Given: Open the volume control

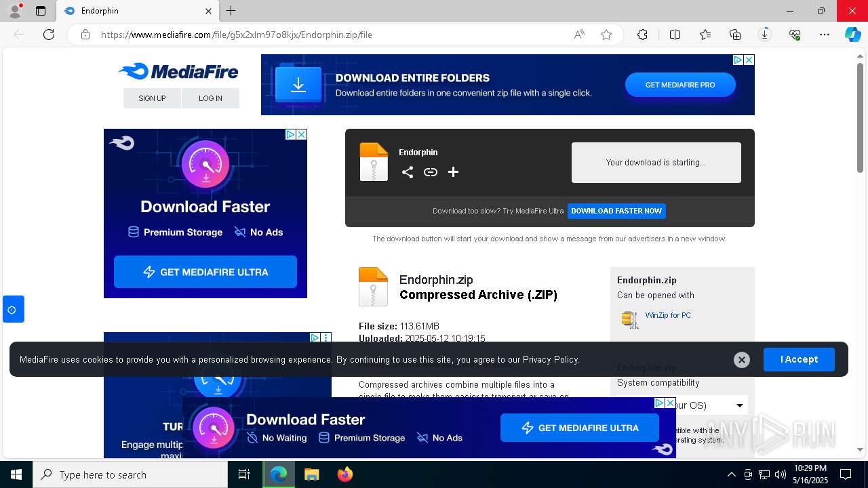Looking at the screenshot, I should tap(781, 474).
